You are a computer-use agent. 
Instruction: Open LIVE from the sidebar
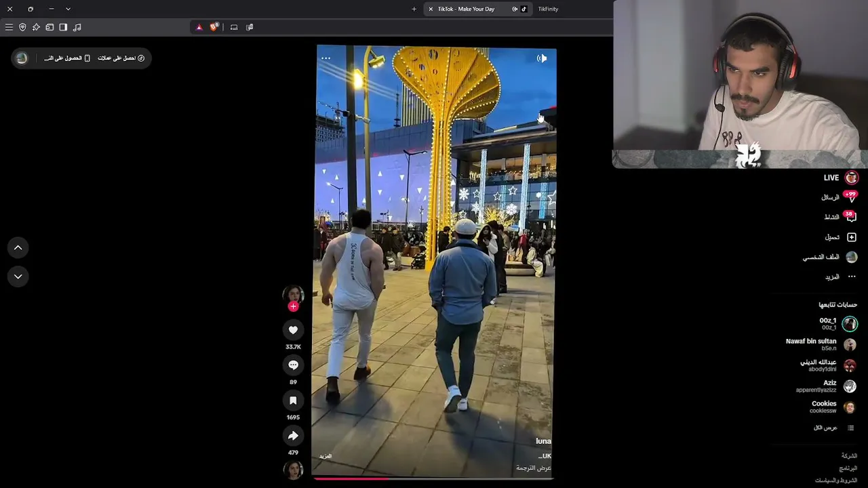pyautogui.click(x=841, y=178)
